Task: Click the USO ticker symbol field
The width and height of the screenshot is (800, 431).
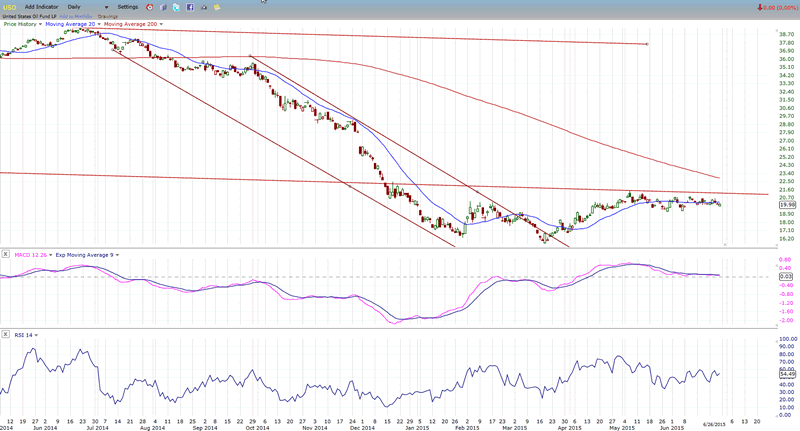Action: (x=9, y=7)
